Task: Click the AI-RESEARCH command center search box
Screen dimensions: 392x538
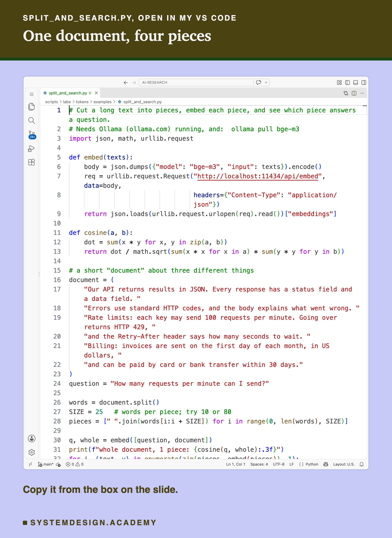Action: (x=196, y=82)
